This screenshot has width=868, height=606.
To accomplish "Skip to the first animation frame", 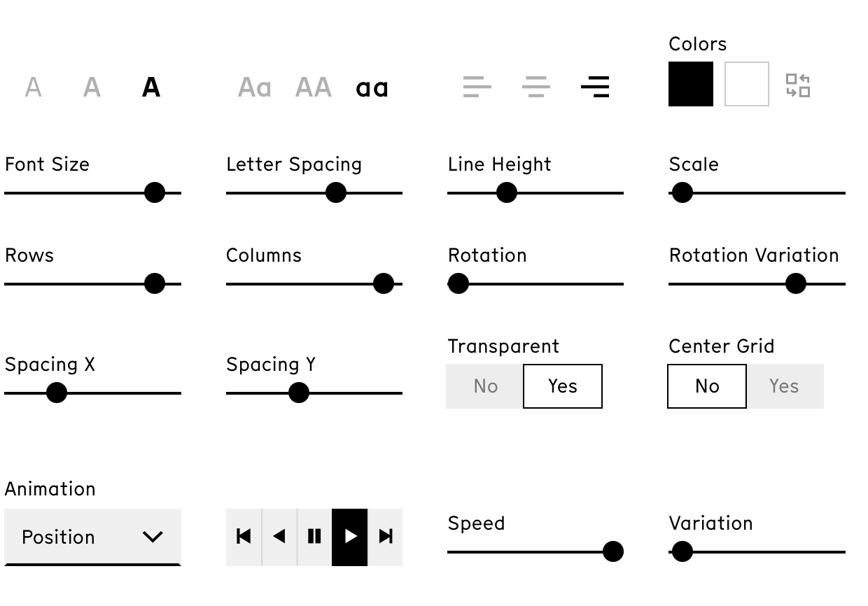I will (244, 537).
